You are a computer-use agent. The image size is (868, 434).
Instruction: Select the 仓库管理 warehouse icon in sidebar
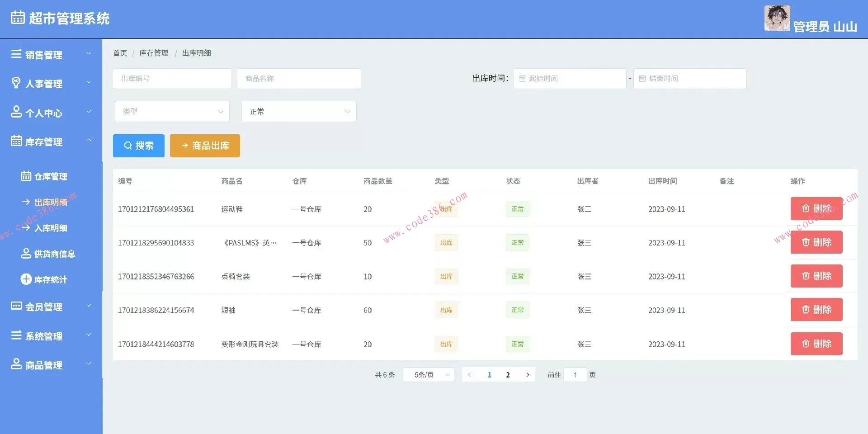coord(26,176)
